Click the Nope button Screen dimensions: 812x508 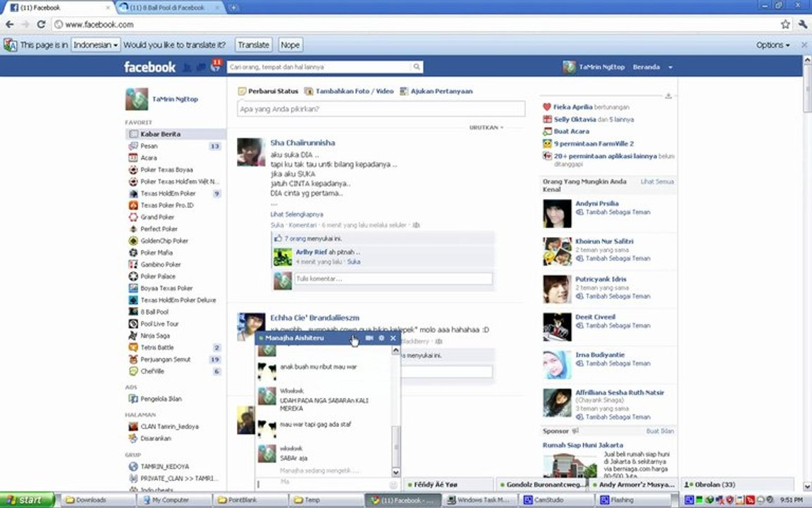[290, 45]
